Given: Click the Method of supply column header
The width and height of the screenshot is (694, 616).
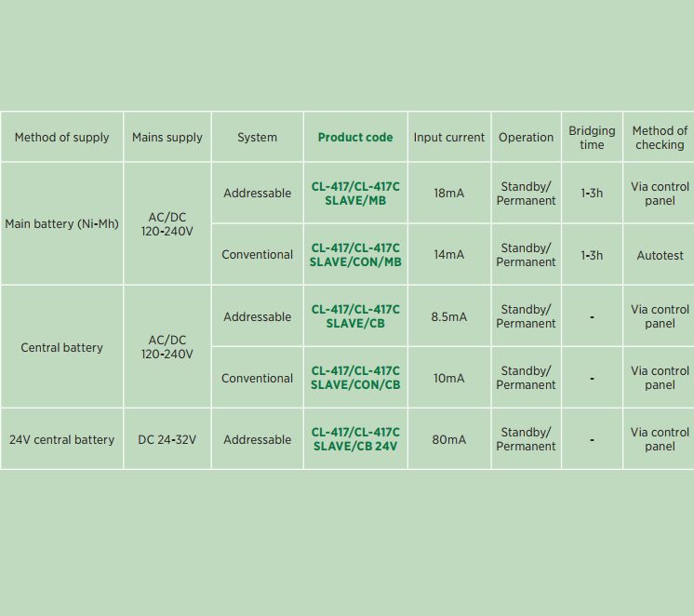Looking at the screenshot, I should [61, 138].
